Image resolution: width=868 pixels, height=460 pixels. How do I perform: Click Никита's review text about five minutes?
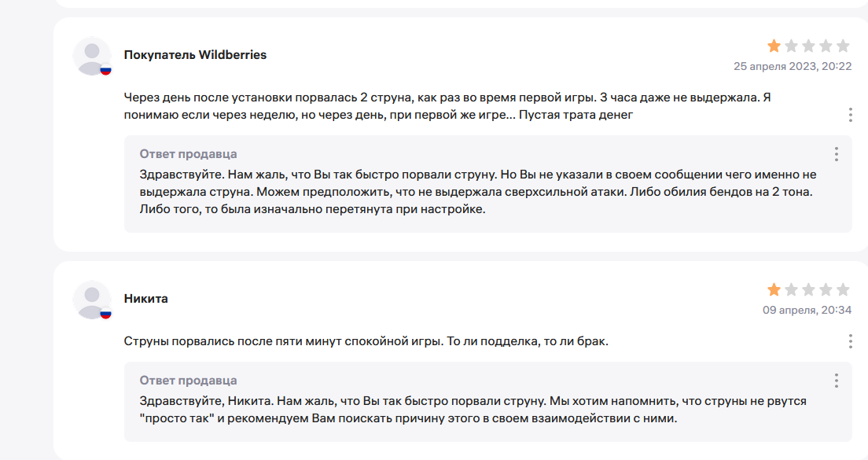(366, 341)
